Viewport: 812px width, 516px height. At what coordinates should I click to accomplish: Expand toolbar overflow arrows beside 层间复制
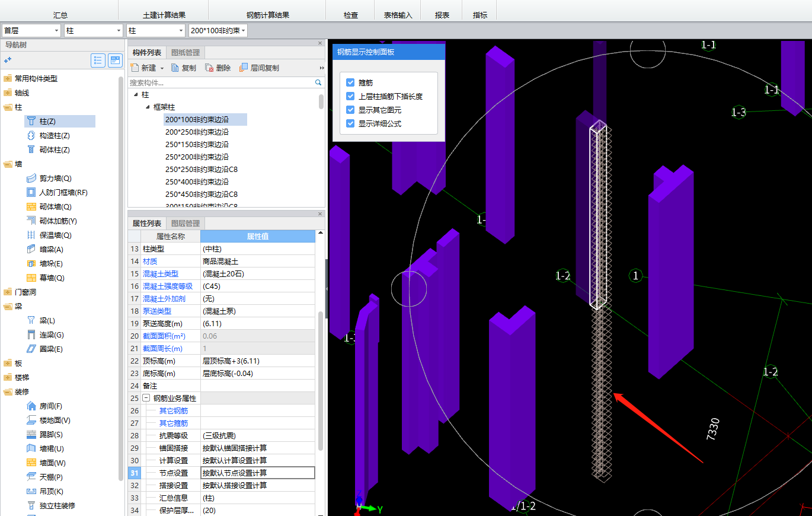click(322, 68)
